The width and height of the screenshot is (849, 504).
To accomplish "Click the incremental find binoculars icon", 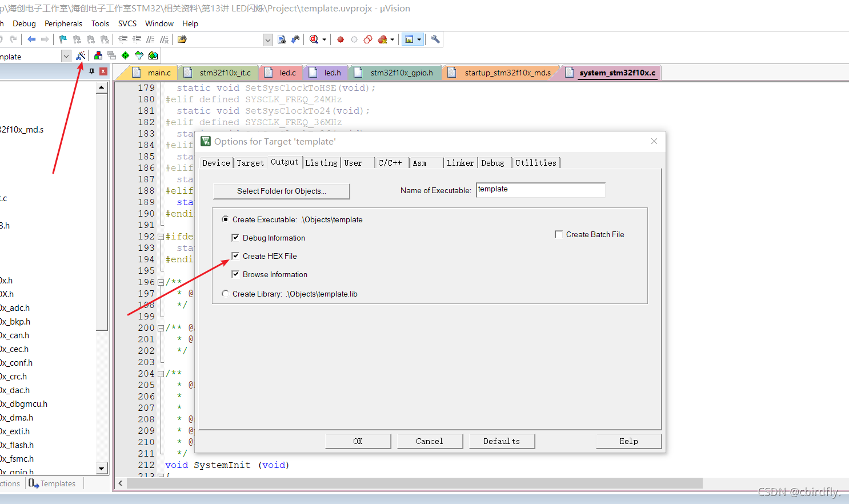I will pos(295,39).
